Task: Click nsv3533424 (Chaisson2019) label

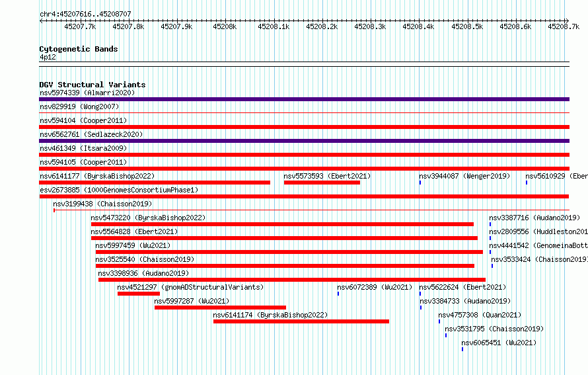Action: pos(540,259)
